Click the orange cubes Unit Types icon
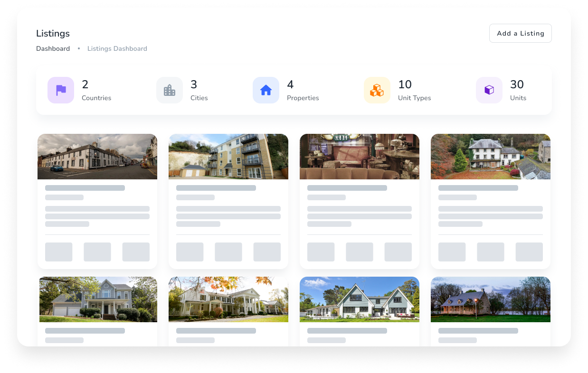This screenshot has height=373, width=588. (377, 90)
